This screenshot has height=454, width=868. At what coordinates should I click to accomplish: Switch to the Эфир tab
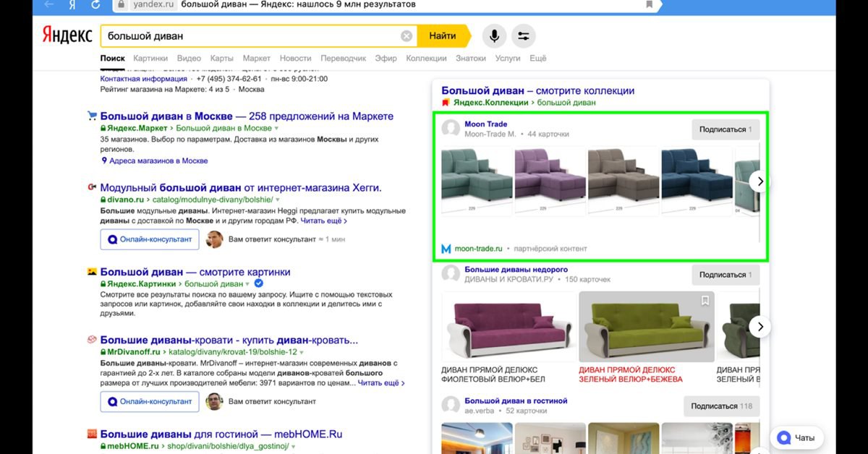point(386,59)
